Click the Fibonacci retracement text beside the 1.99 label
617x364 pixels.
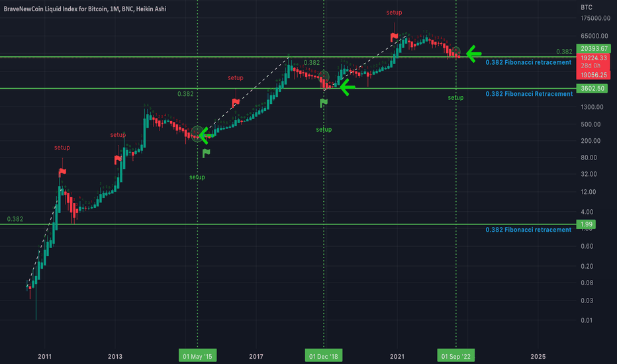pyautogui.click(x=528, y=230)
